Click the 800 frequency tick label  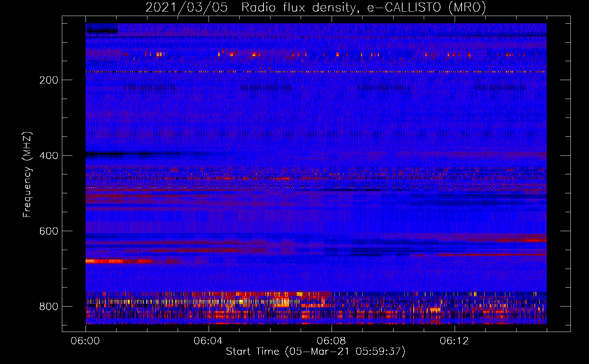(x=49, y=306)
